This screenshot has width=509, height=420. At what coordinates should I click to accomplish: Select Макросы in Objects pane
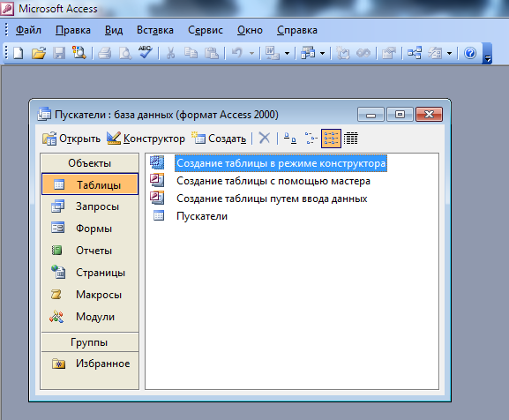pyautogui.click(x=90, y=295)
